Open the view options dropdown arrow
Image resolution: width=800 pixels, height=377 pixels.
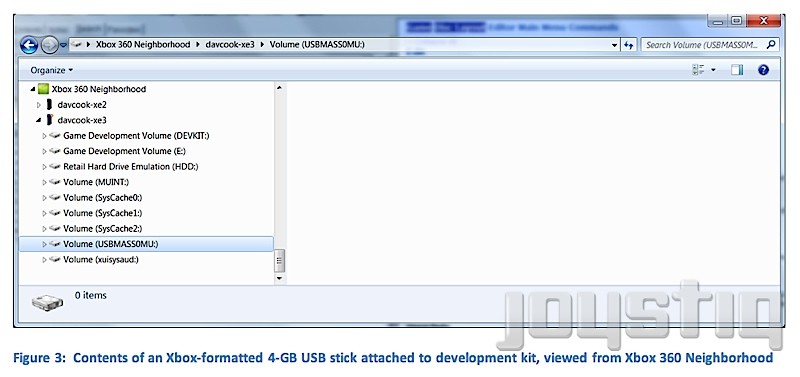pyautogui.click(x=713, y=70)
